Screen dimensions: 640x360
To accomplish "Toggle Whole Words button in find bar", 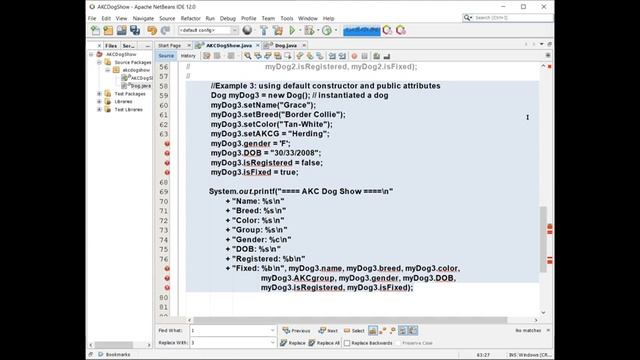I will coord(383,331).
